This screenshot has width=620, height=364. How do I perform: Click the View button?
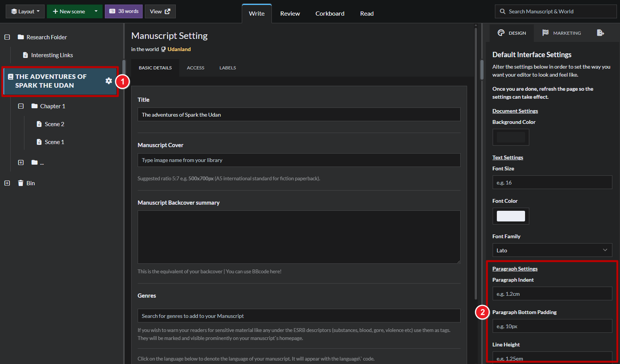coord(160,11)
